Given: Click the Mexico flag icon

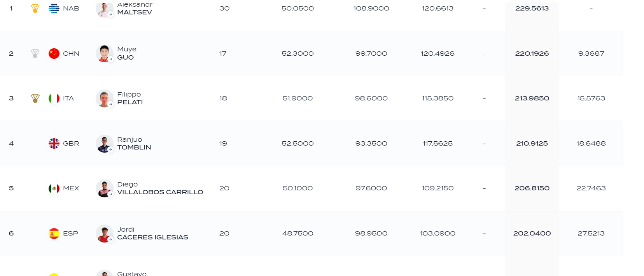Looking at the screenshot, I should coord(54,188).
